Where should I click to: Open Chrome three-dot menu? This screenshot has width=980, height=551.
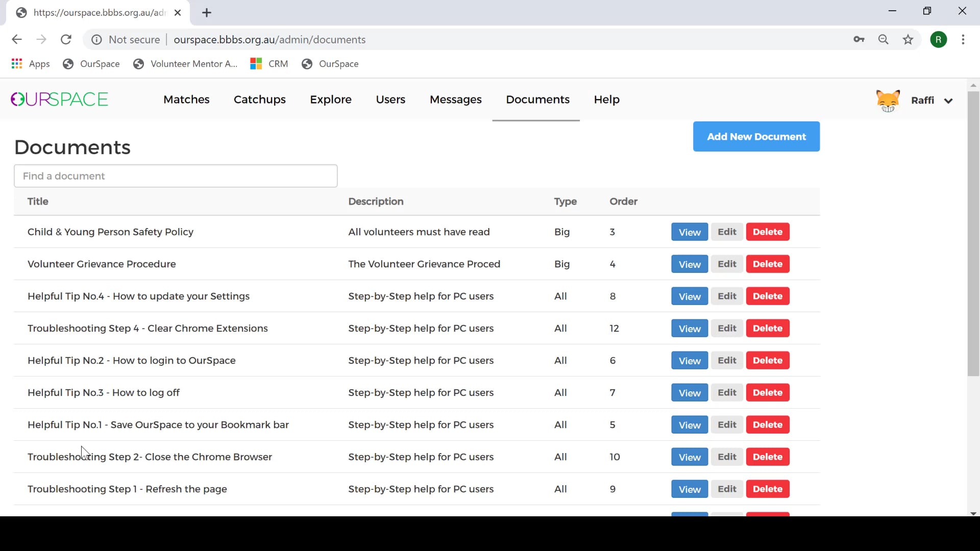(963, 40)
